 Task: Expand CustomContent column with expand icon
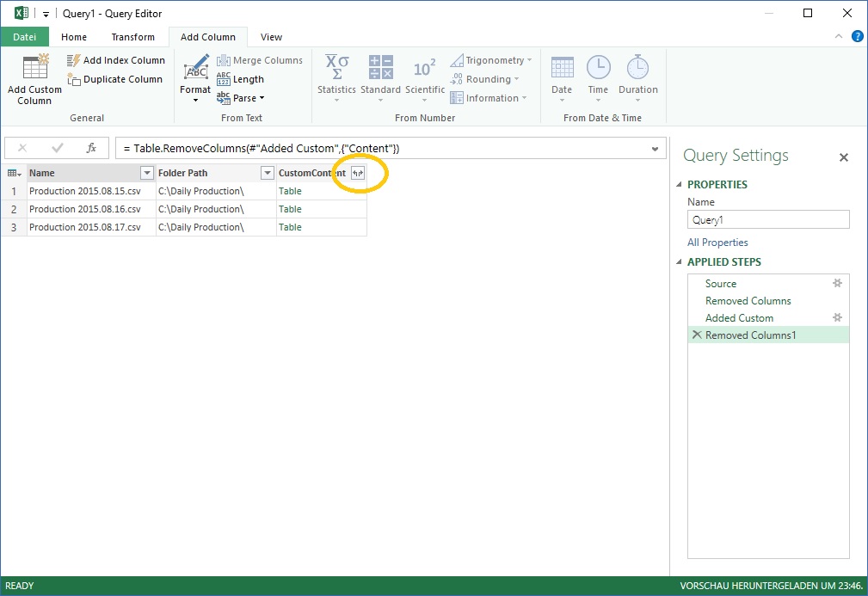pyautogui.click(x=358, y=173)
